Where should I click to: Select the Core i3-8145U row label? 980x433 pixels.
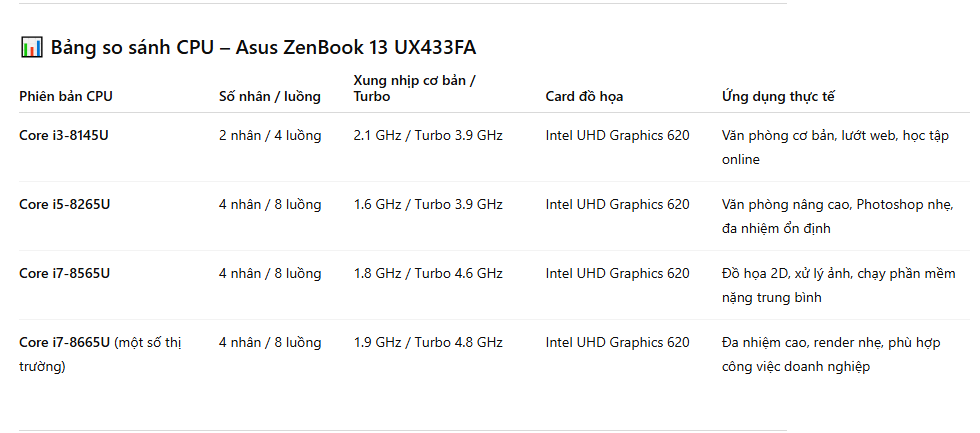point(64,135)
